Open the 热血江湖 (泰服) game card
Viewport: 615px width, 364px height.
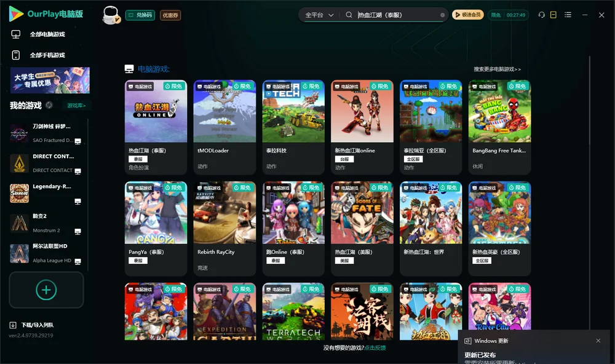coord(156,127)
